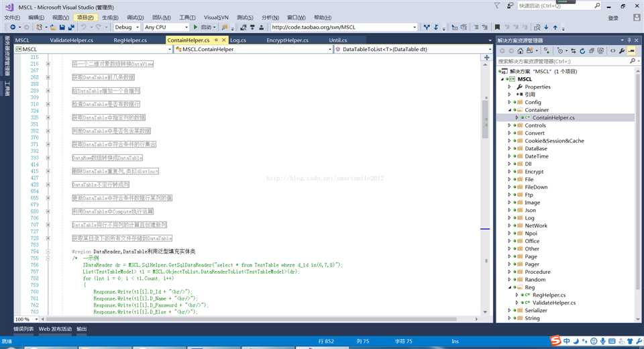
Task: Open the 错误列表 error list panel
Action: (23, 329)
